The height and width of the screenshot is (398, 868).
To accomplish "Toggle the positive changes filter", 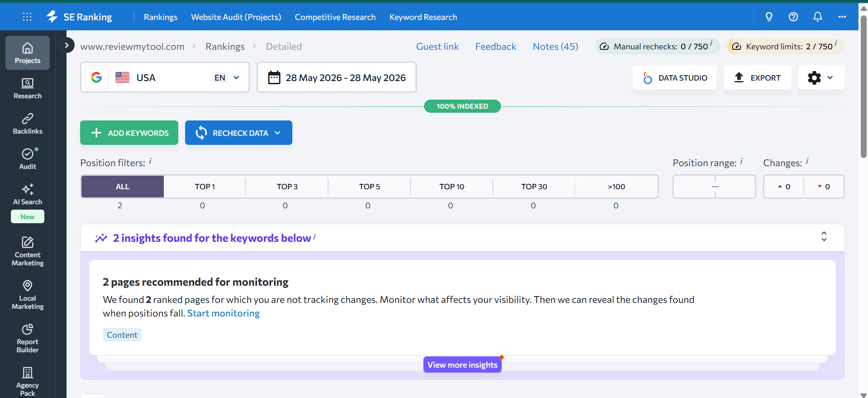I will click(x=784, y=187).
